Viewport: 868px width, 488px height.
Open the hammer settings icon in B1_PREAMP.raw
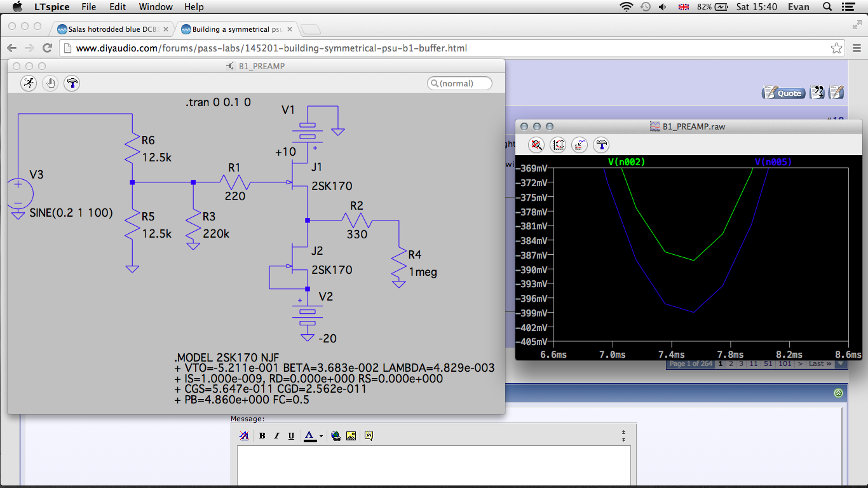[x=601, y=145]
